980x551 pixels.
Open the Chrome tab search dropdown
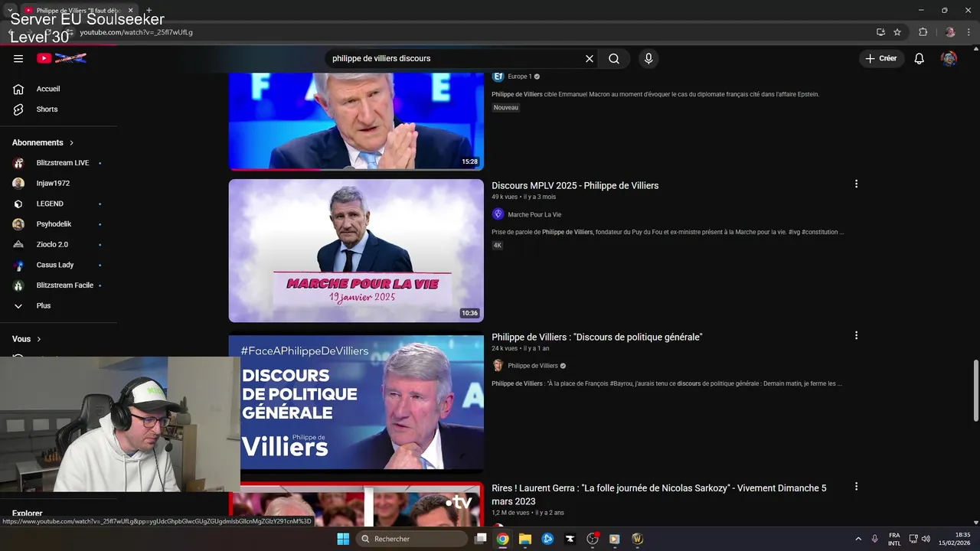(x=10, y=11)
